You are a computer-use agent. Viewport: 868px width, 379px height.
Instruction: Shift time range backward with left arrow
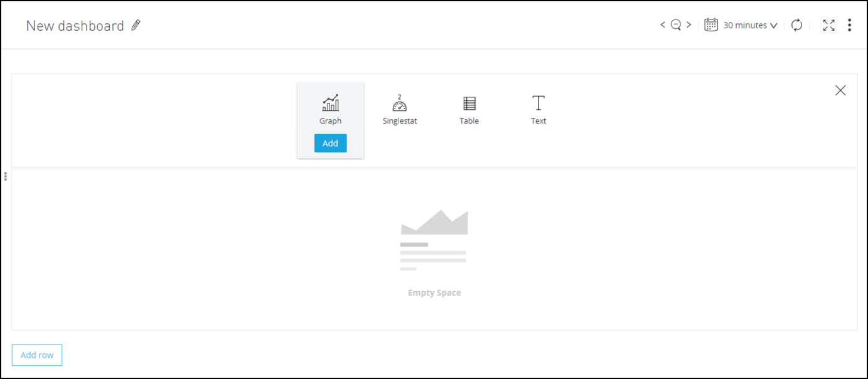[663, 25]
